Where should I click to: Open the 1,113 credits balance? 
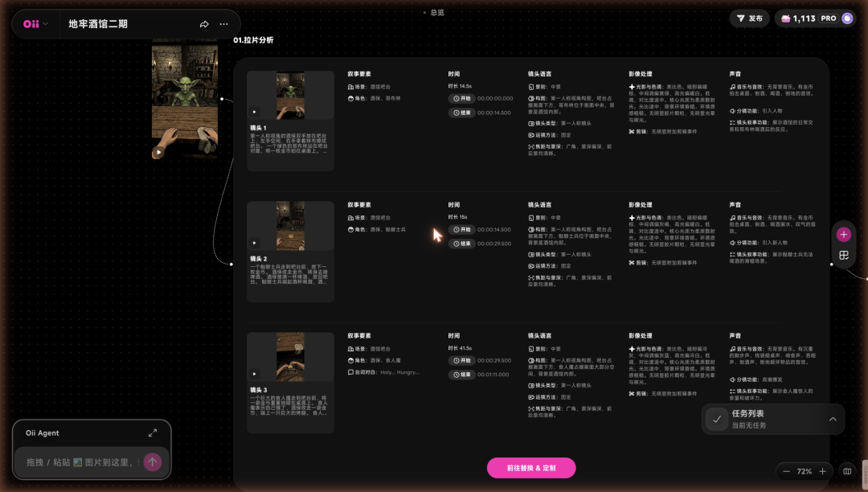798,18
